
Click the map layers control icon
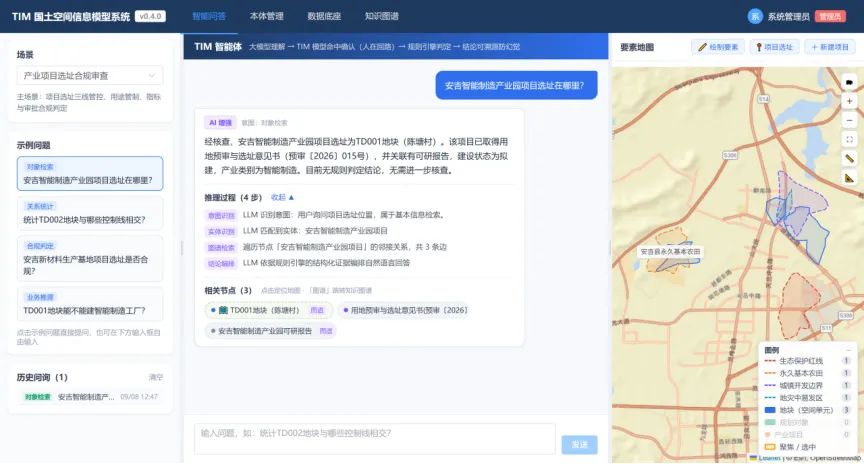[849, 82]
